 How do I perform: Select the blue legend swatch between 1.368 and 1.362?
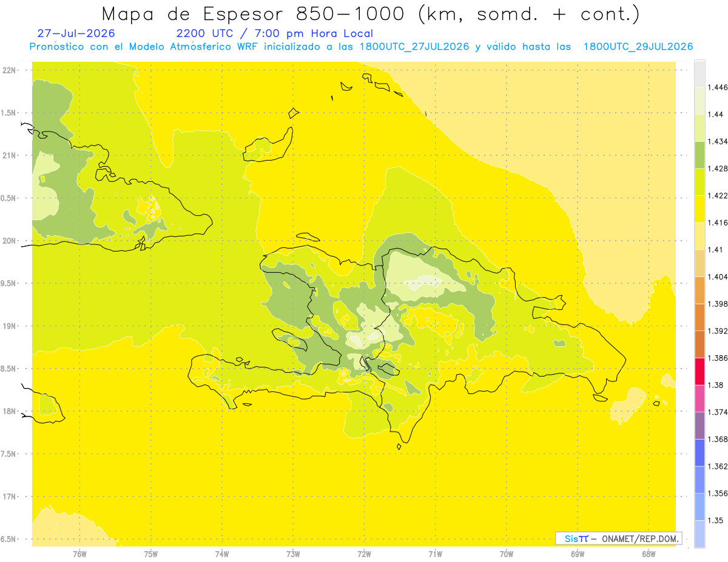699,452
